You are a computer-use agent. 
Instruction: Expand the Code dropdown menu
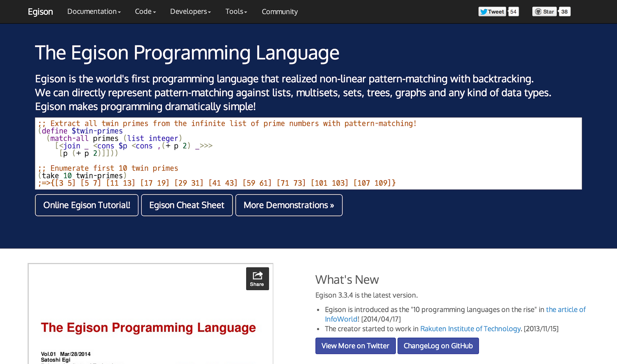pyautogui.click(x=145, y=12)
